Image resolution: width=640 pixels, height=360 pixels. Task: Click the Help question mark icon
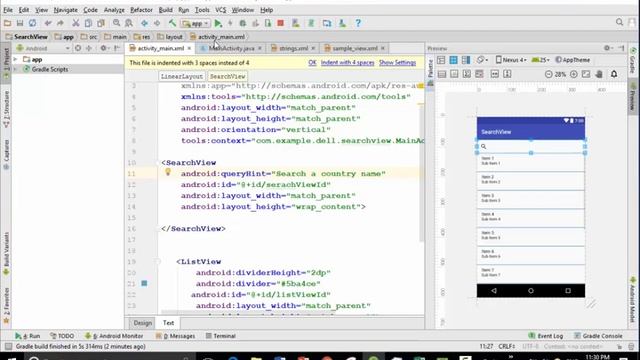point(358,23)
